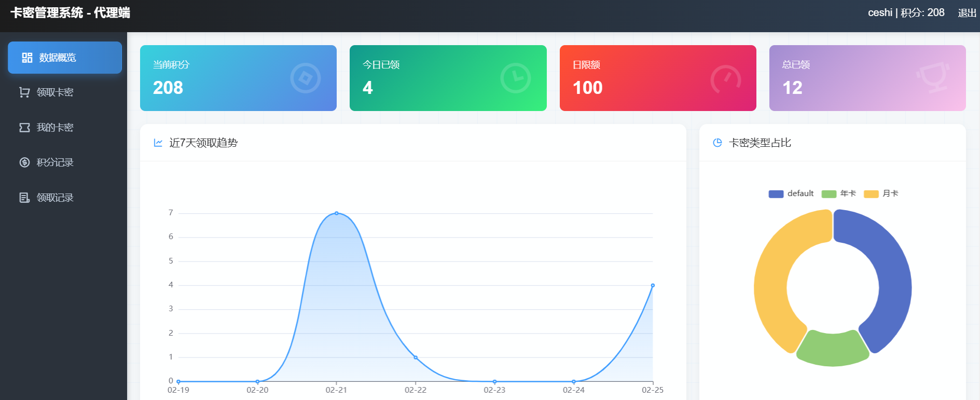Viewport: 980px width, 400px height.
Task: Open the 我的卡密 menu item
Action: pyautogui.click(x=55, y=128)
